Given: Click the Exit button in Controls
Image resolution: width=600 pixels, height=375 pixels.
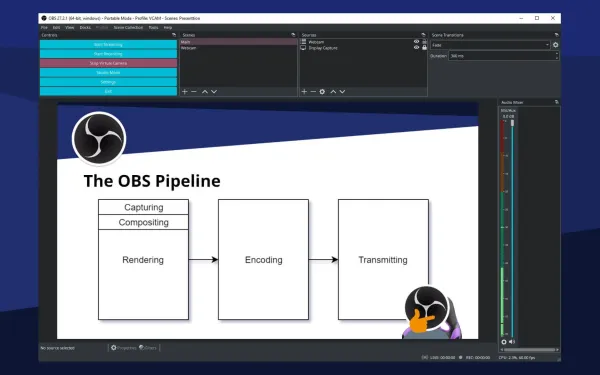Looking at the screenshot, I should pyautogui.click(x=108, y=91).
